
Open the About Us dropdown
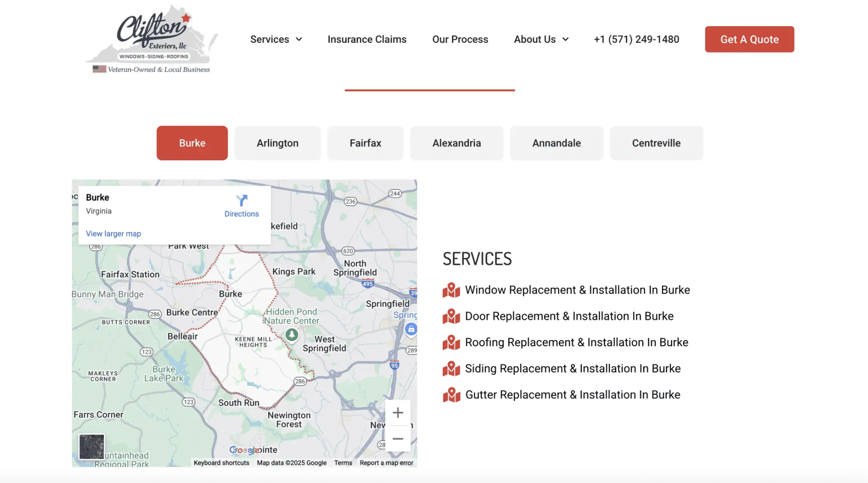pyautogui.click(x=541, y=39)
